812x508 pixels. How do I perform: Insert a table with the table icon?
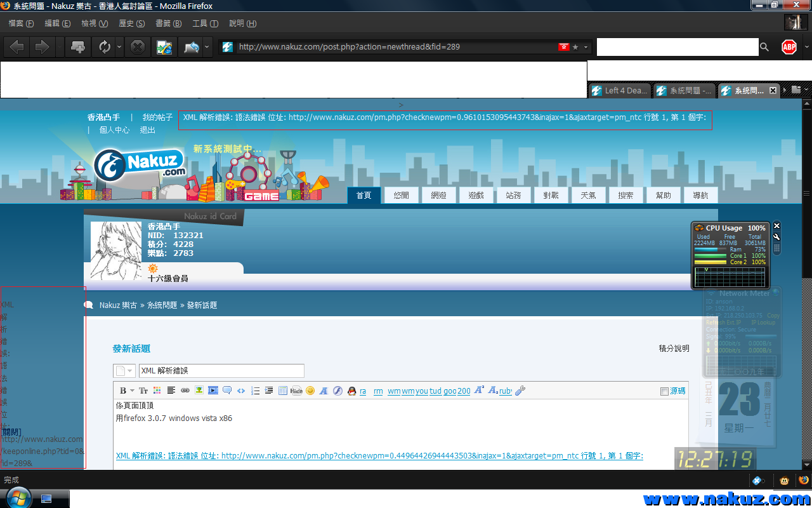283,391
